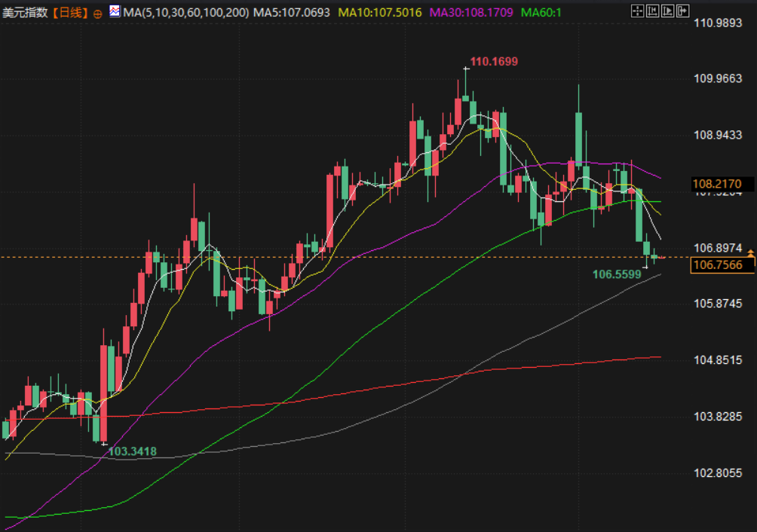Click the partially shown MA60 legend label

click(541, 13)
